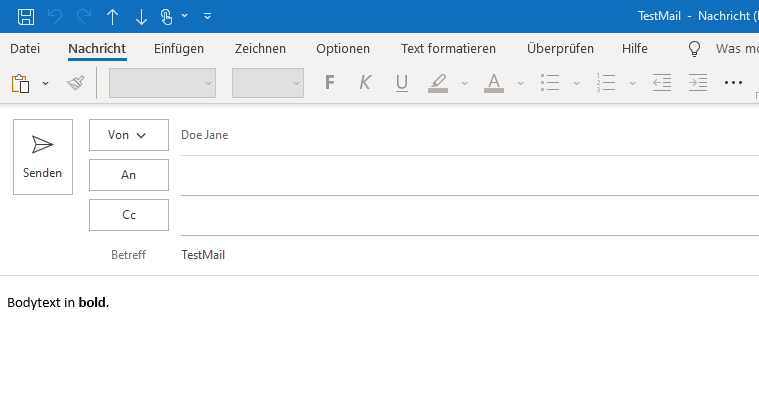Viewport: 759px width, 410px height.
Task: Open touch mode dropdown arrow
Action: (x=184, y=15)
